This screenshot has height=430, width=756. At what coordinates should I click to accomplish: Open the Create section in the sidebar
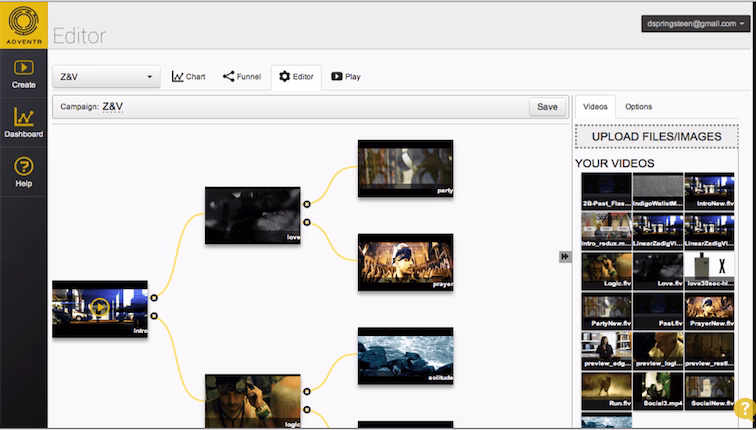click(24, 74)
